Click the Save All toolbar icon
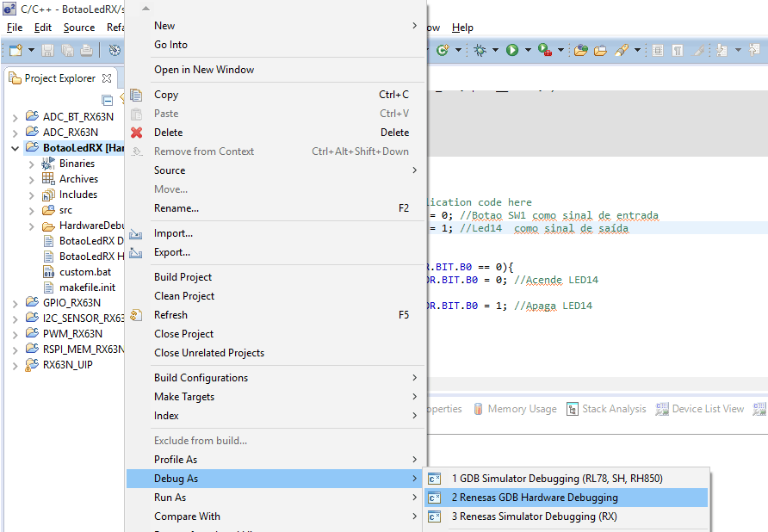The image size is (768, 532). click(x=67, y=50)
